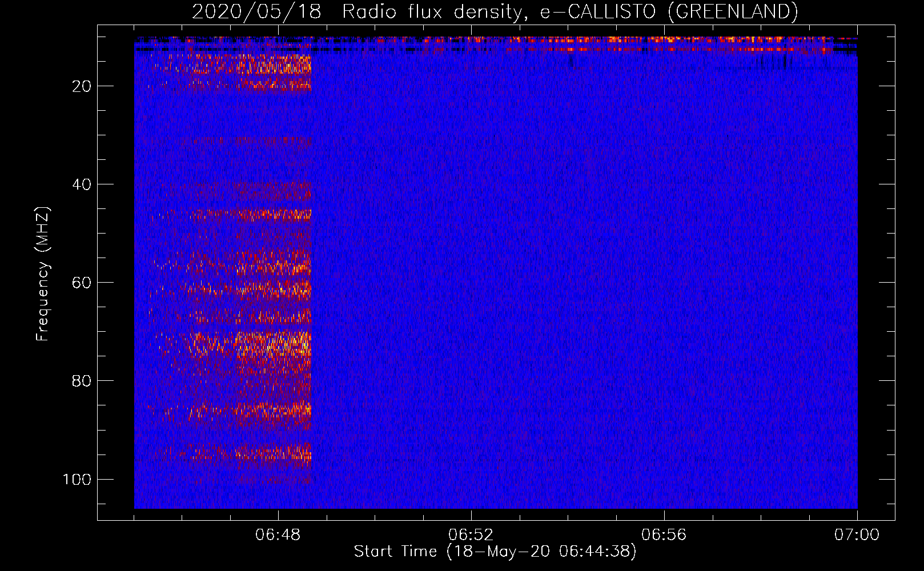
Task: Click the 'Start Time (18-May-20 06:44:38)' label
Action: (x=495, y=552)
